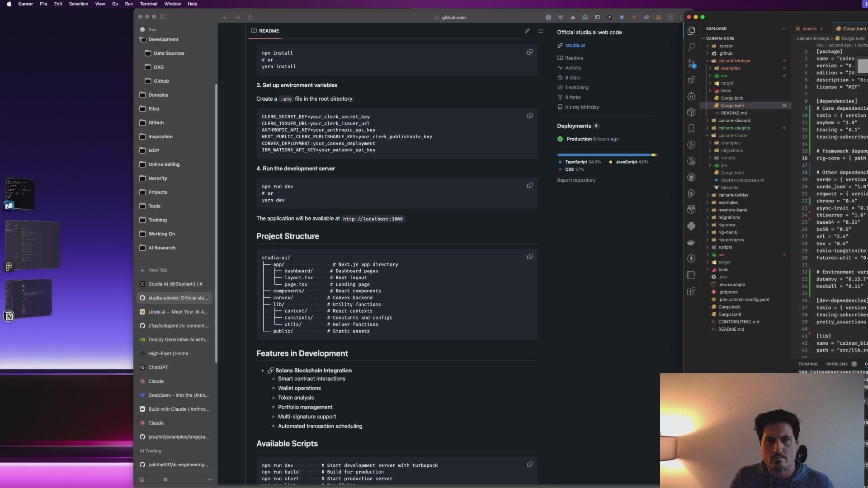Click the JavaScript yellow language dot
868x488 pixels.
pos(610,162)
